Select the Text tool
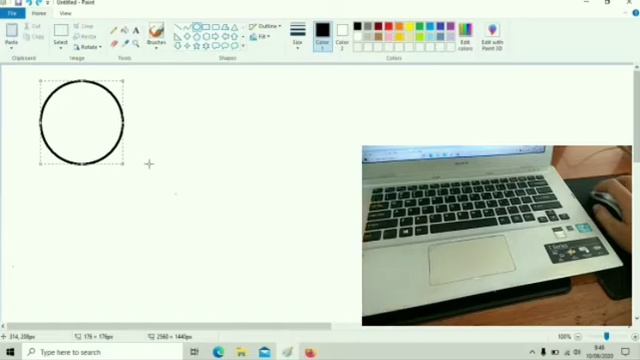 coord(136,31)
